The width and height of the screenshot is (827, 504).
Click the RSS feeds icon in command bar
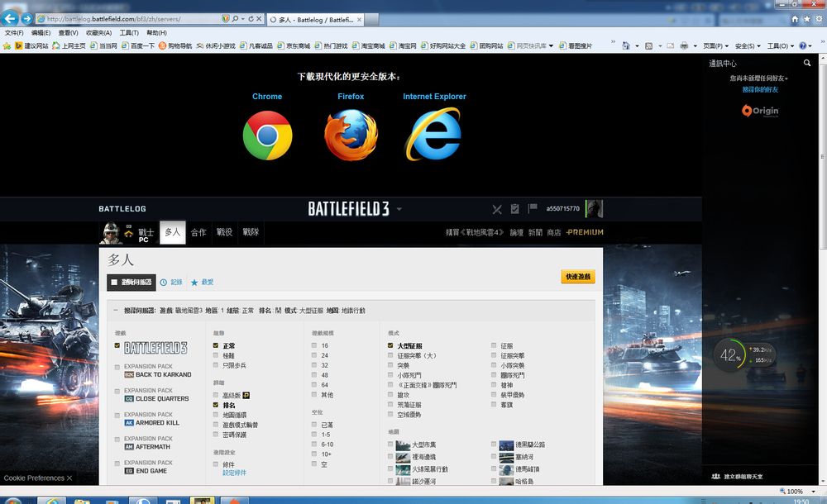[648, 46]
